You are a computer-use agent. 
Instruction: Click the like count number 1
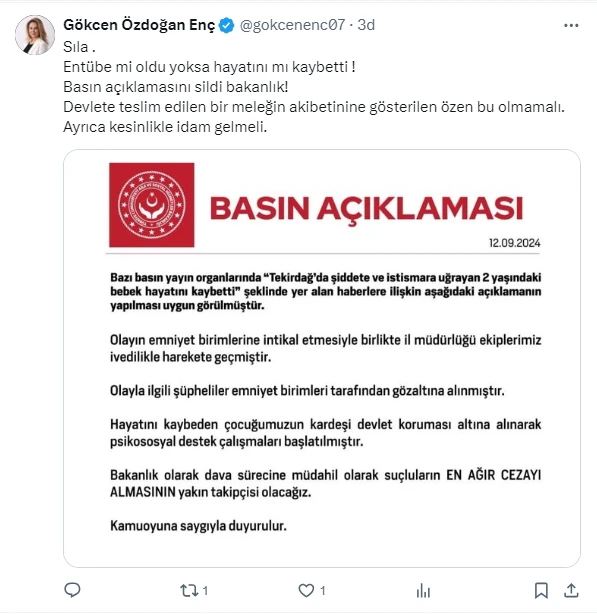tap(323, 591)
